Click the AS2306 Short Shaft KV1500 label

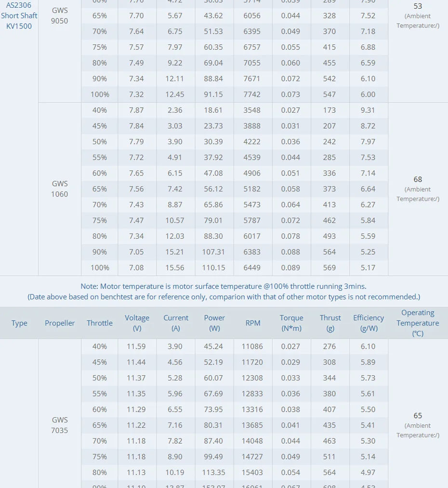coord(19,16)
